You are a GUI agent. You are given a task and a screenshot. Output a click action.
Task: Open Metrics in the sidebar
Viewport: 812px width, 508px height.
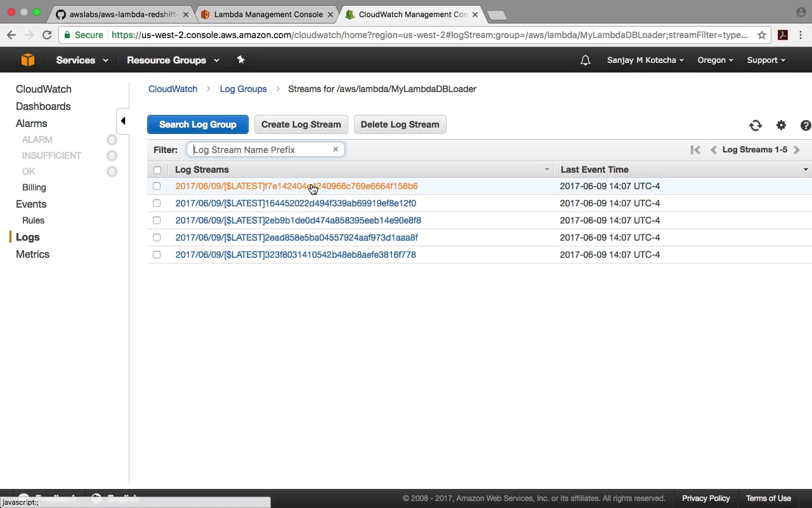(x=32, y=254)
